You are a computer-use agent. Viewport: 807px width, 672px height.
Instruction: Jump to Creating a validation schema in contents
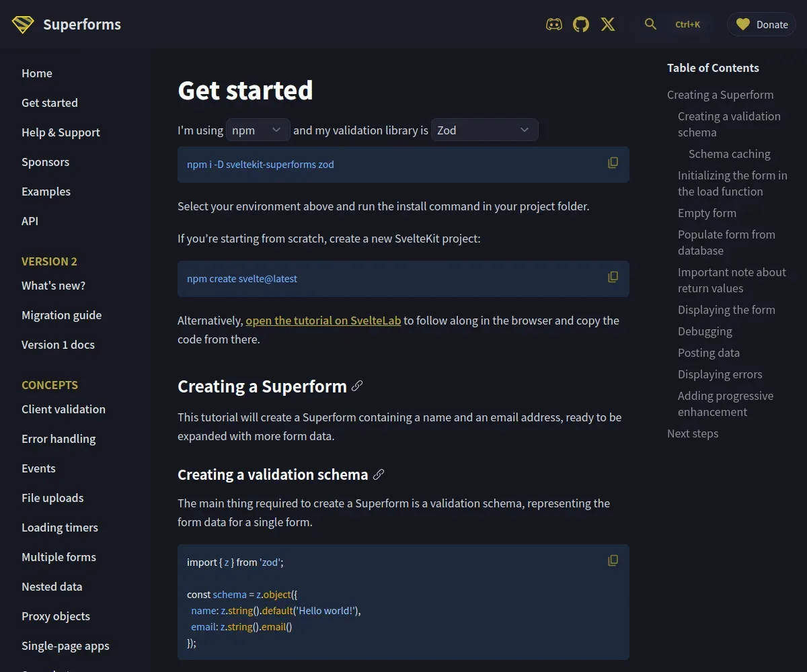[x=729, y=124]
